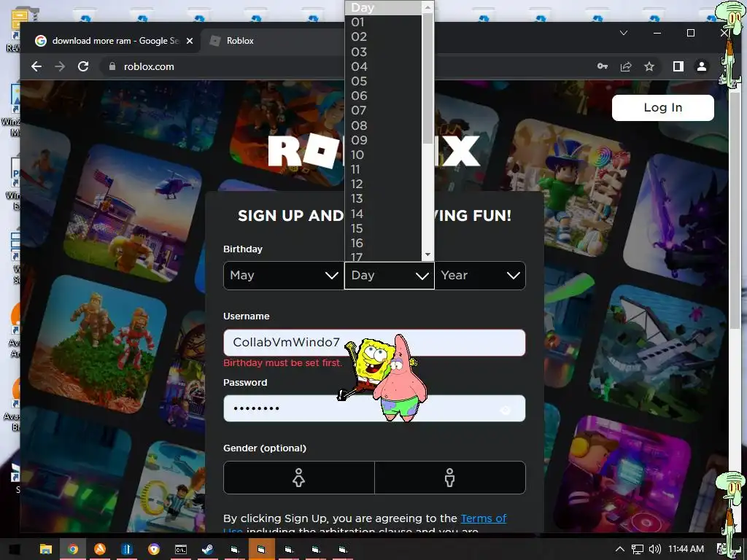Viewport: 747px width, 560px height.
Task: Collapse the Day dropdown field
Action: tap(390, 275)
